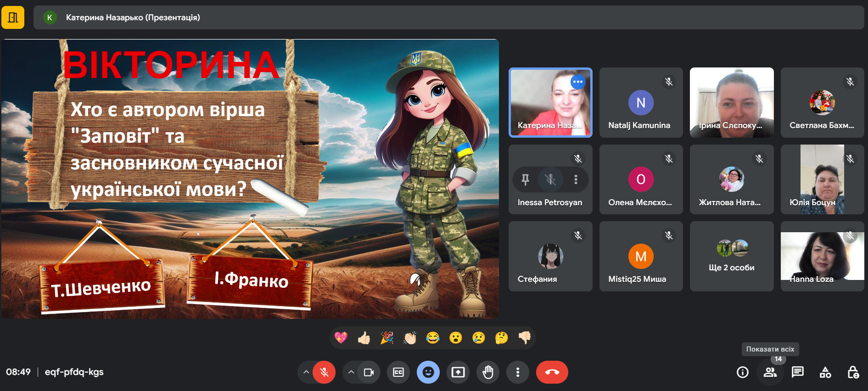This screenshot has height=391, width=868.
Task: Open the chat messages panel
Action: 797,372
